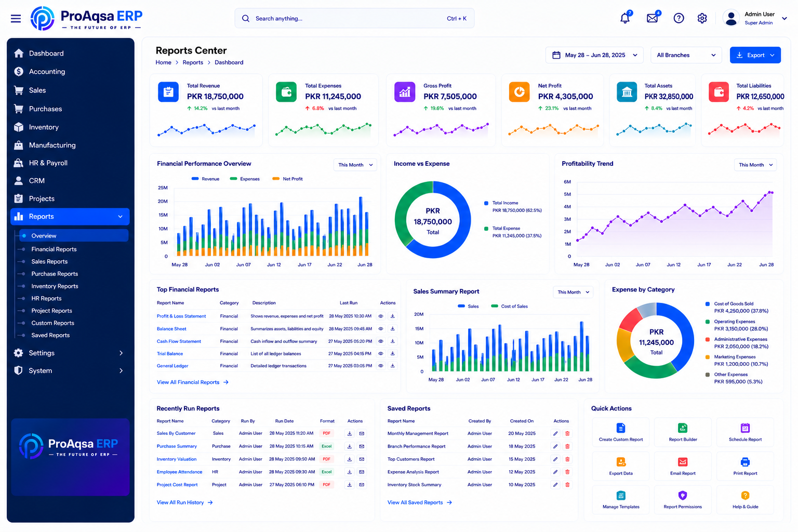798x532 pixels.
Task: Download the Inventory Valuation report
Action: 350,459
